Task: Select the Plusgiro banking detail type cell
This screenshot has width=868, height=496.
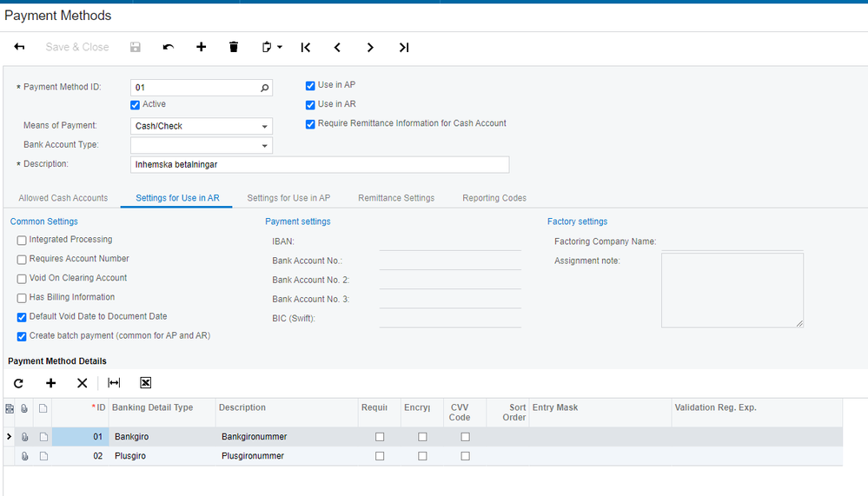Action: 162,456
